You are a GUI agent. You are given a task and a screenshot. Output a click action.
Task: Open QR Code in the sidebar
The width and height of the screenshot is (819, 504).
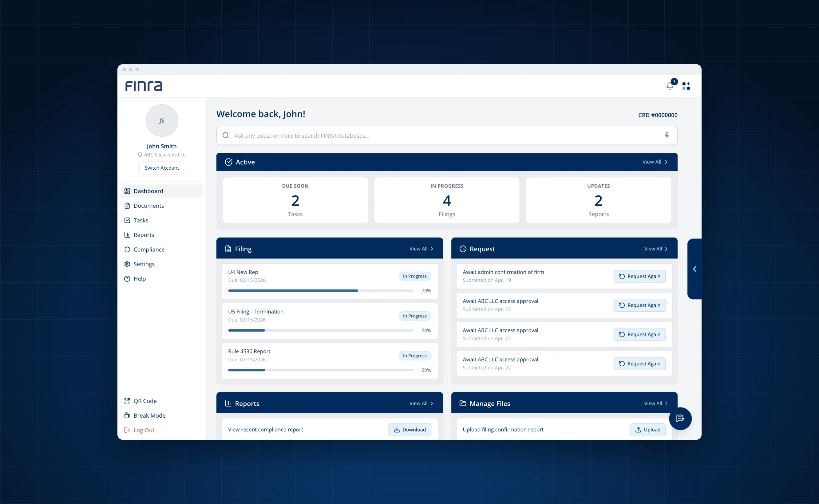click(x=162, y=401)
